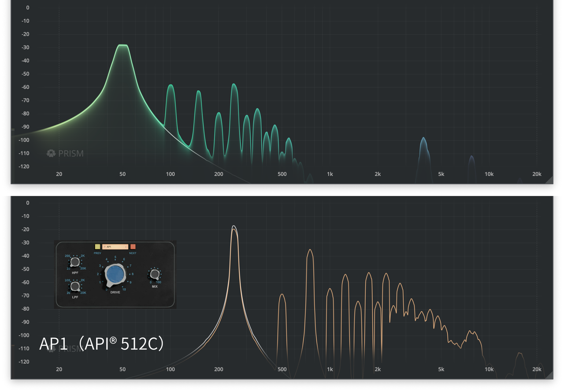The height and width of the screenshot is (392, 564).
Task: Click the PREV label text
Action: click(97, 253)
